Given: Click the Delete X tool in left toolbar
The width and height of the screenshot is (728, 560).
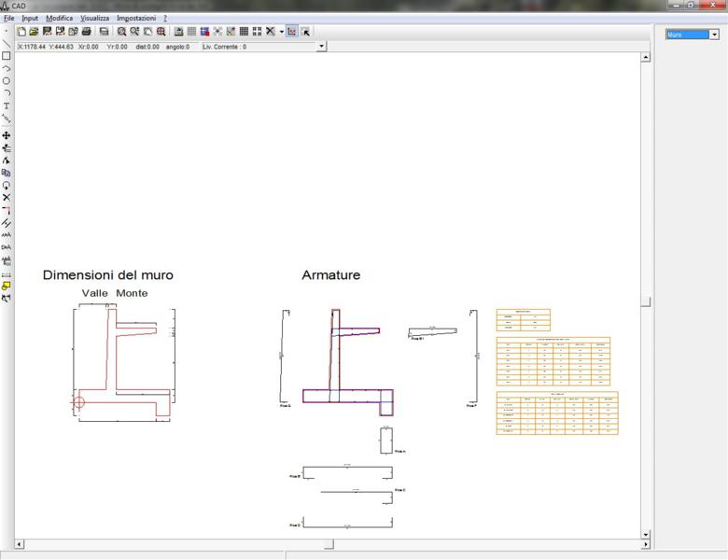Looking at the screenshot, I should pos(7,198).
